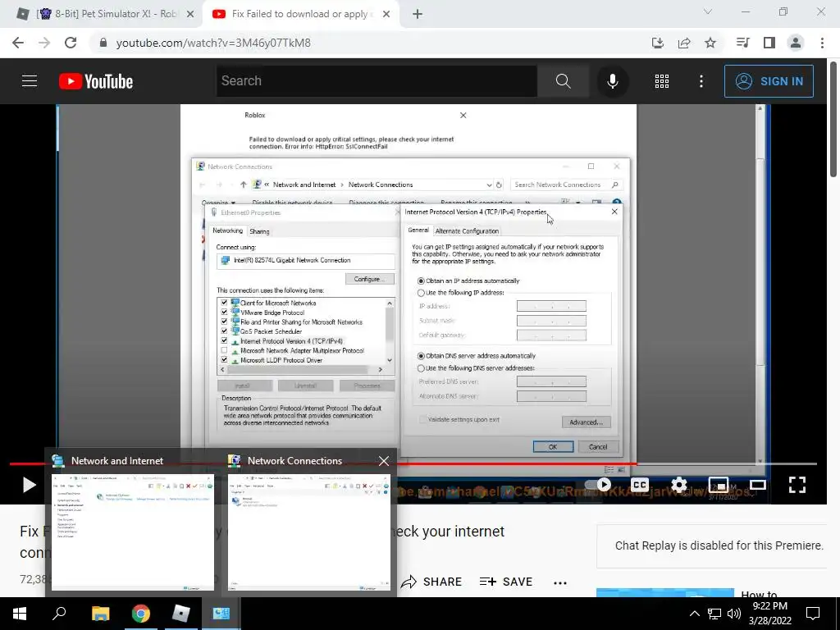Open Chrome side panel icon
Screen dimensions: 840x630
(x=769, y=43)
